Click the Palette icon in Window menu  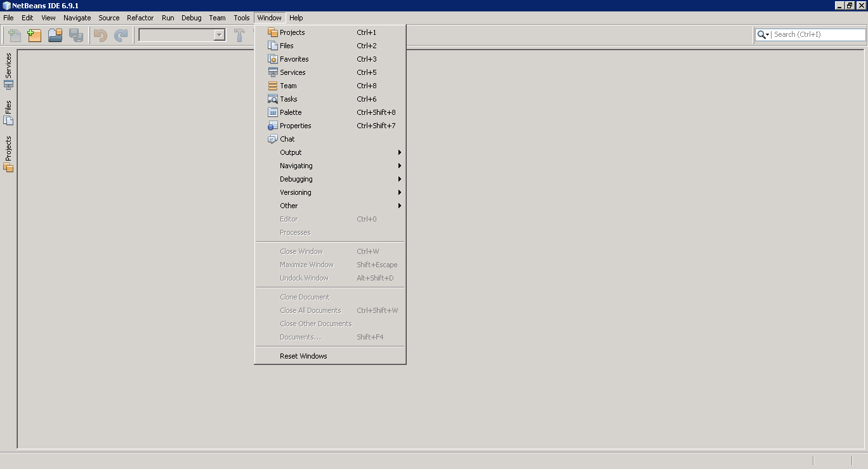coord(273,112)
